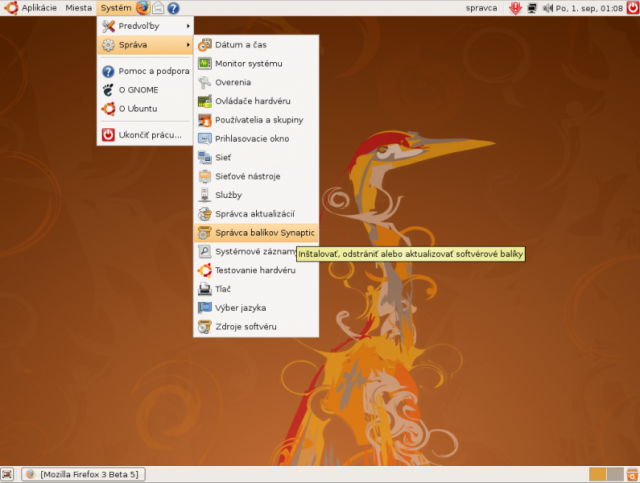Viewport: 640px width, 483px height.
Task: Launch Firefox from the top panel icon
Action: click(x=143, y=8)
